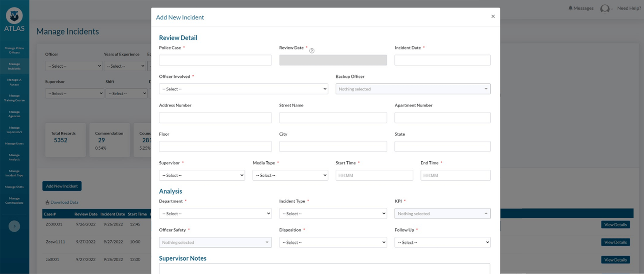Screen dimensions: 644x274
Task: Open the Disposition dropdown
Action: click(333, 243)
